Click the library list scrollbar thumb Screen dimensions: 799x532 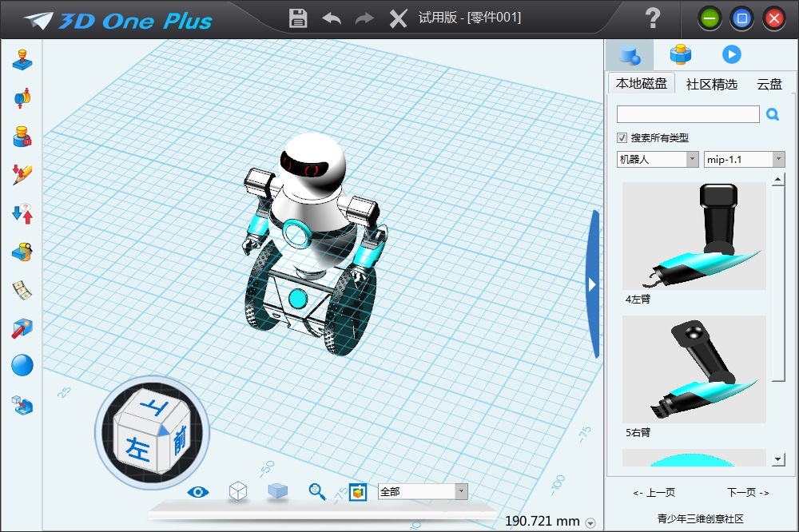point(777,284)
